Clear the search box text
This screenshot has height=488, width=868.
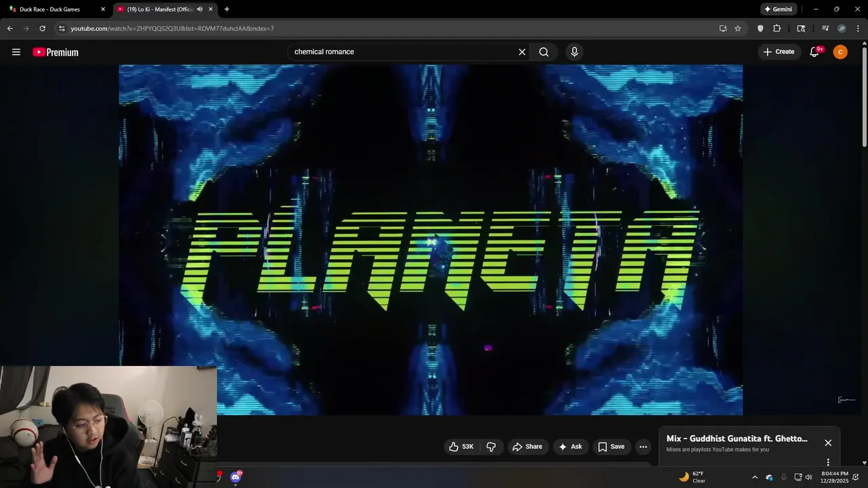coord(522,52)
